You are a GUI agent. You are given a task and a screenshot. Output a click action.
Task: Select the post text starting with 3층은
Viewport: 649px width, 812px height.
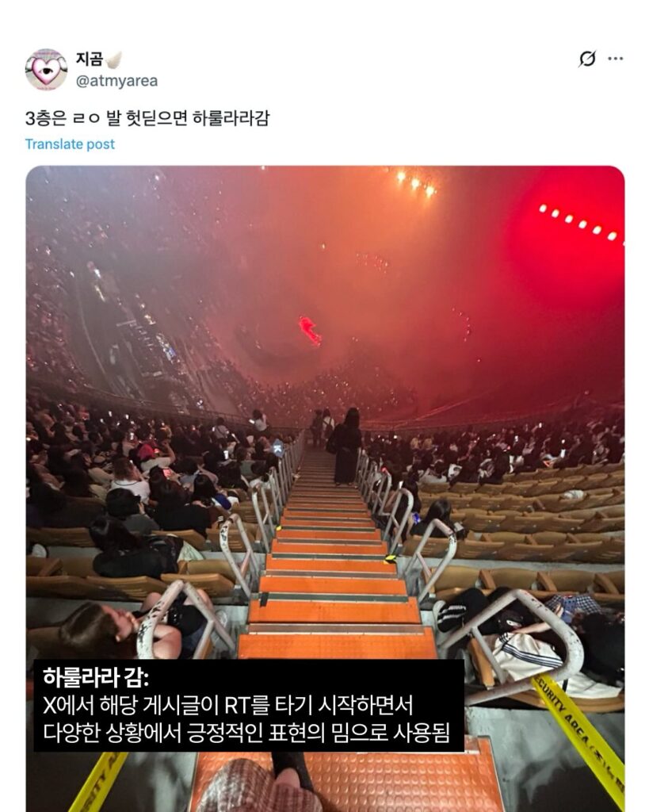[x=147, y=118]
